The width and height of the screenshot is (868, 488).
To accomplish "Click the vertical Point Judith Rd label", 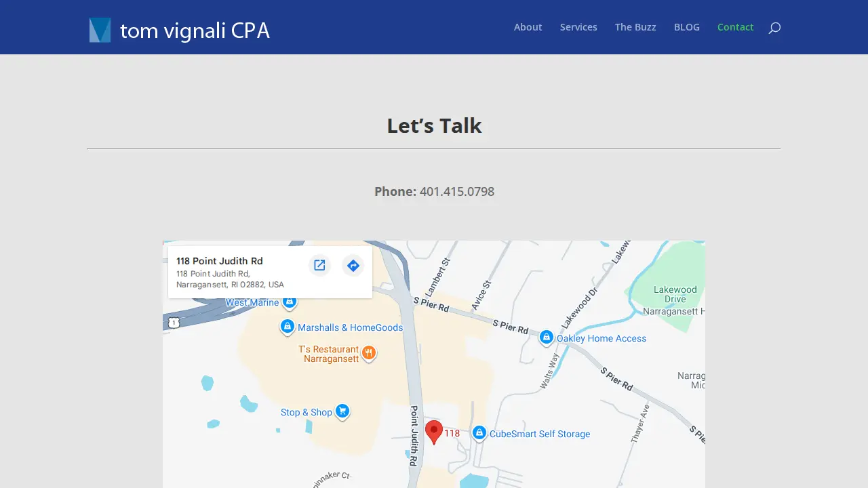I will click(414, 435).
